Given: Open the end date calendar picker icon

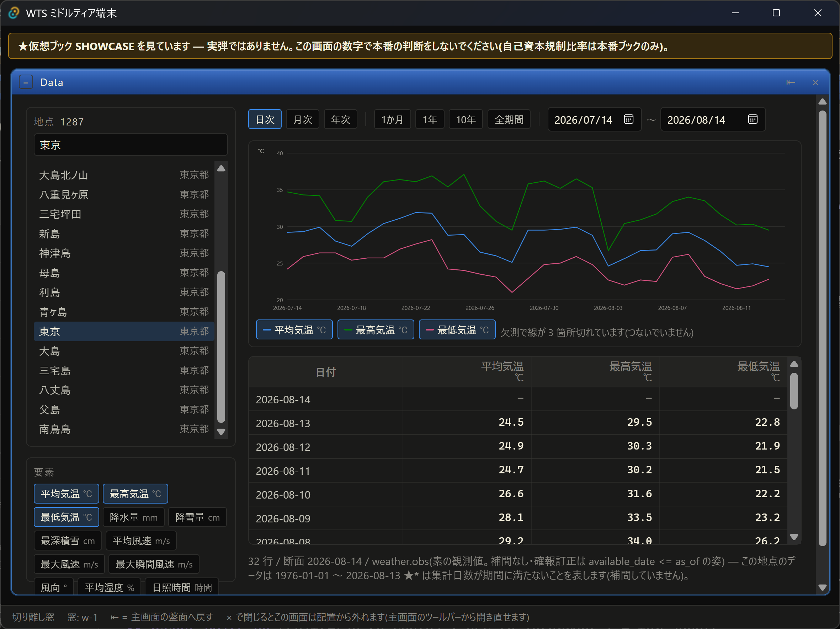Looking at the screenshot, I should tap(753, 119).
